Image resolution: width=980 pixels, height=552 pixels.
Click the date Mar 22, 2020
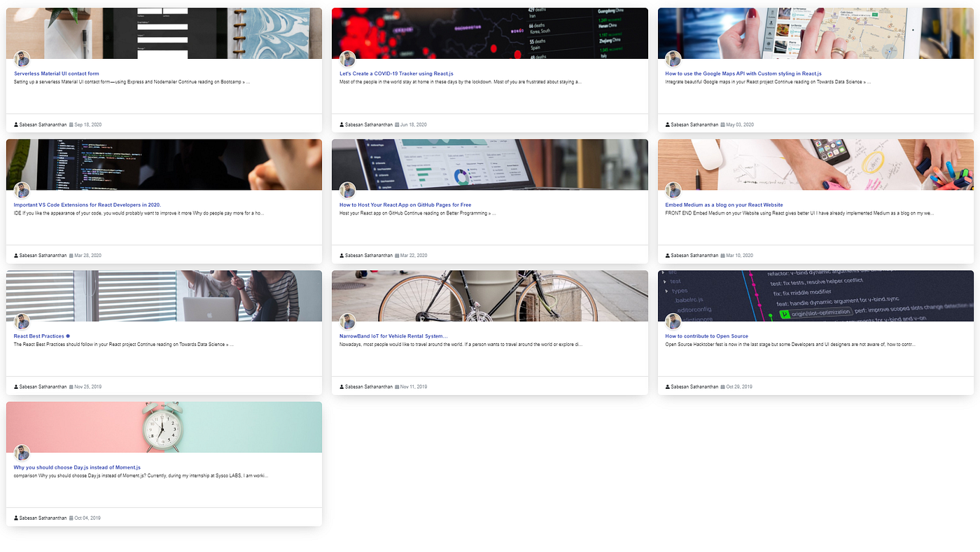(414, 256)
